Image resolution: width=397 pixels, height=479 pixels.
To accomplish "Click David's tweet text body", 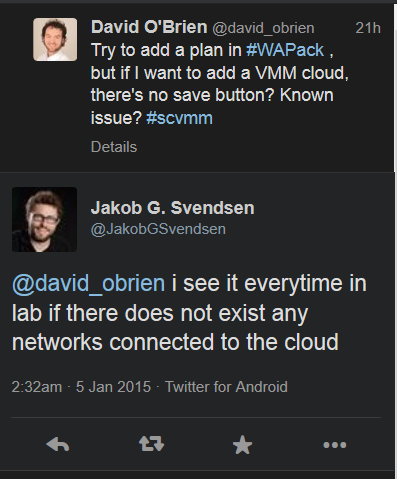I will [220, 84].
